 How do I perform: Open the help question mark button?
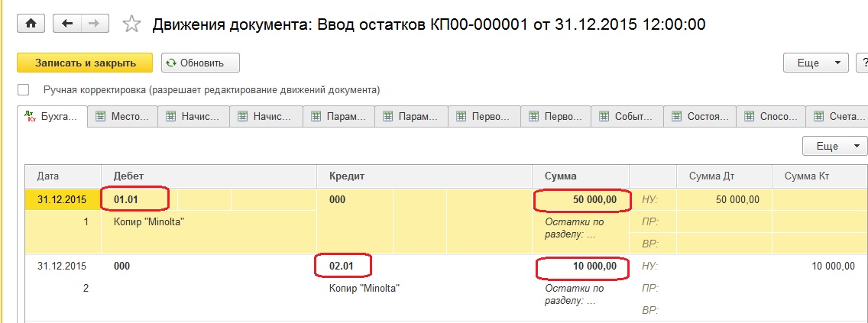click(862, 63)
